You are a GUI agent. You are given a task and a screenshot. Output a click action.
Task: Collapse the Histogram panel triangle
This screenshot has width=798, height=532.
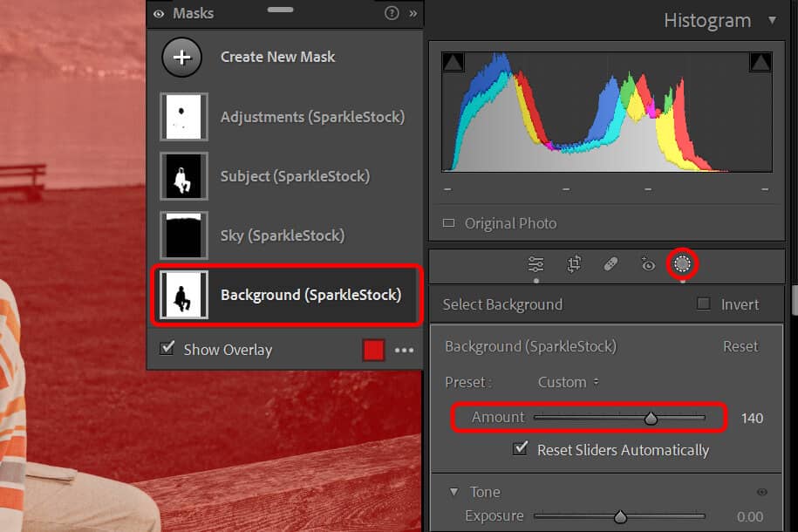(772, 20)
